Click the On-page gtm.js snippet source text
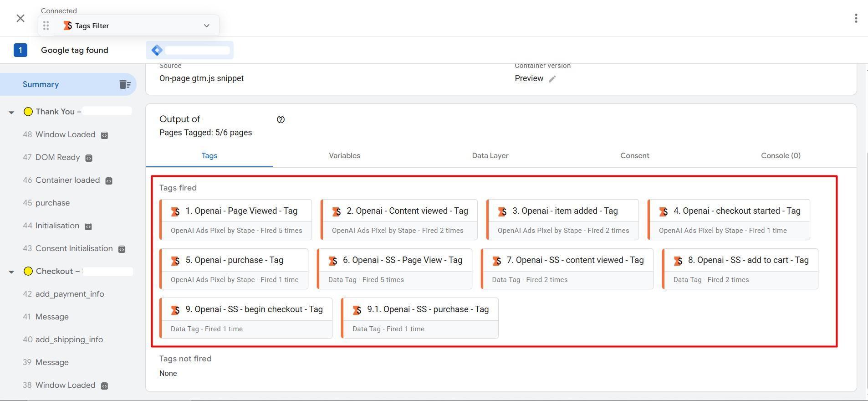Image resolution: width=868 pixels, height=401 pixels. [201, 78]
